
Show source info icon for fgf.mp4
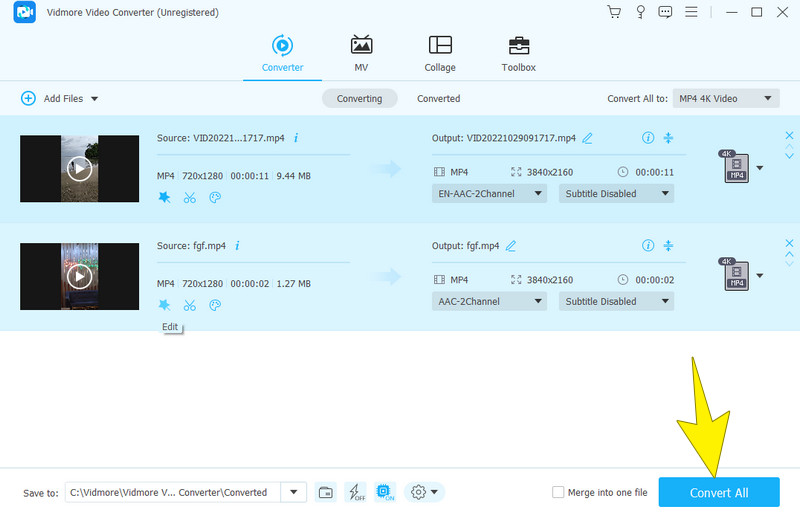238,245
